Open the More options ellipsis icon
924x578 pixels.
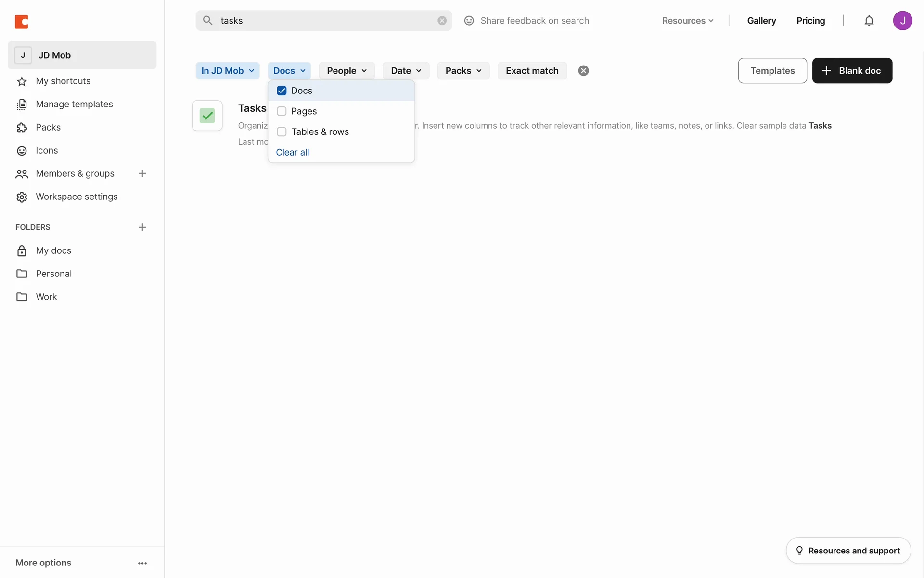142,563
